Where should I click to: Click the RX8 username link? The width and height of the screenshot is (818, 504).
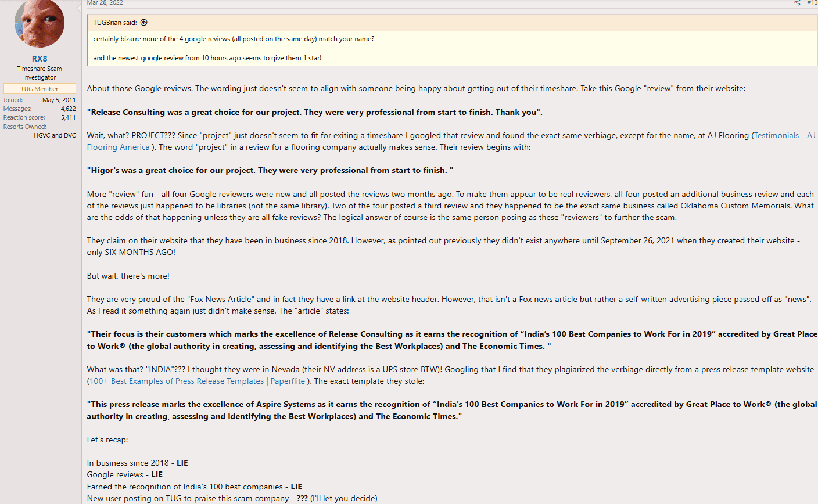pyautogui.click(x=40, y=59)
